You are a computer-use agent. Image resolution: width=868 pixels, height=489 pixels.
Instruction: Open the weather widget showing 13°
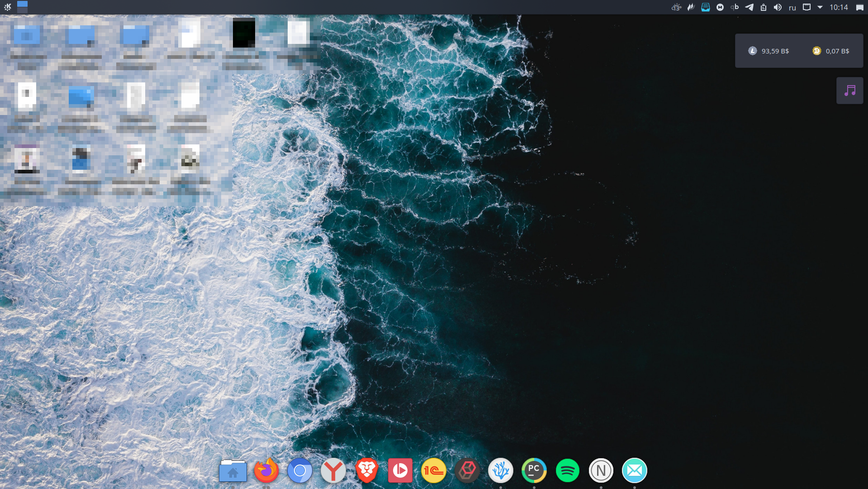676,7
